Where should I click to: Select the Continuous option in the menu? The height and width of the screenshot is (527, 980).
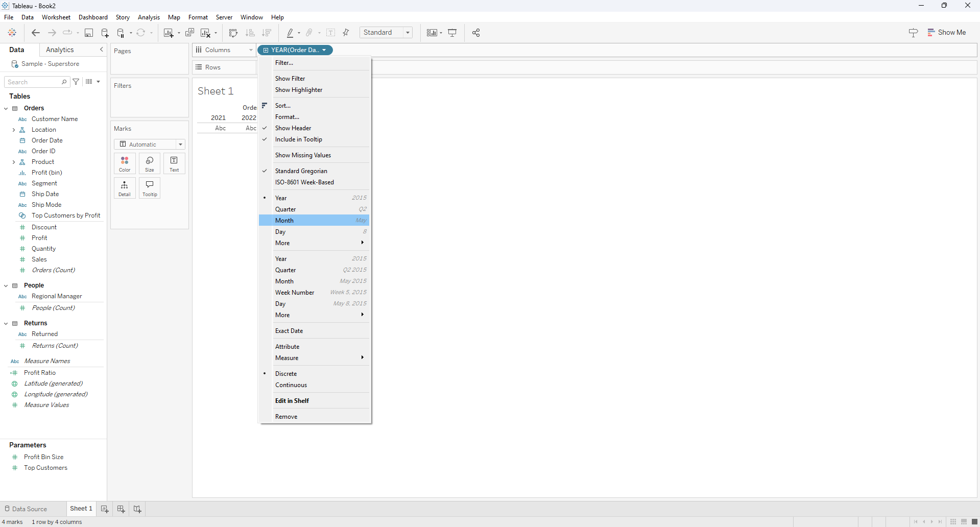tap(314, 385)
